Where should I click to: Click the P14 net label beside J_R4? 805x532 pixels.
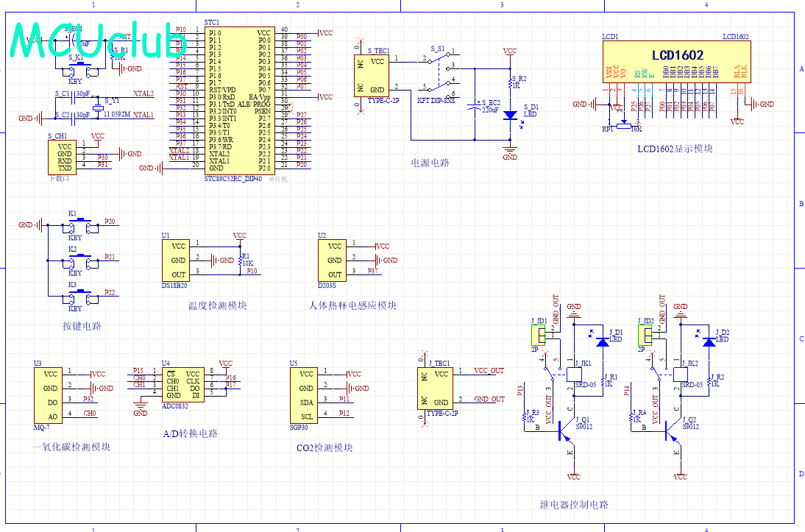[626, 390]
